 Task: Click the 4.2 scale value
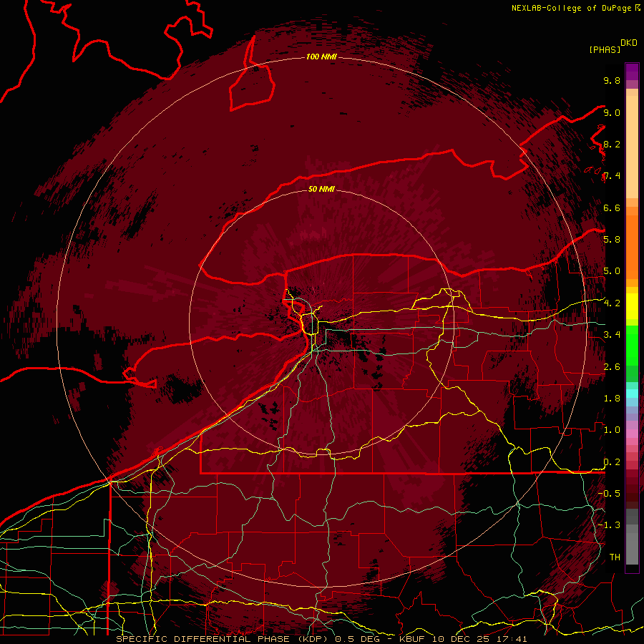coord(612,303)
